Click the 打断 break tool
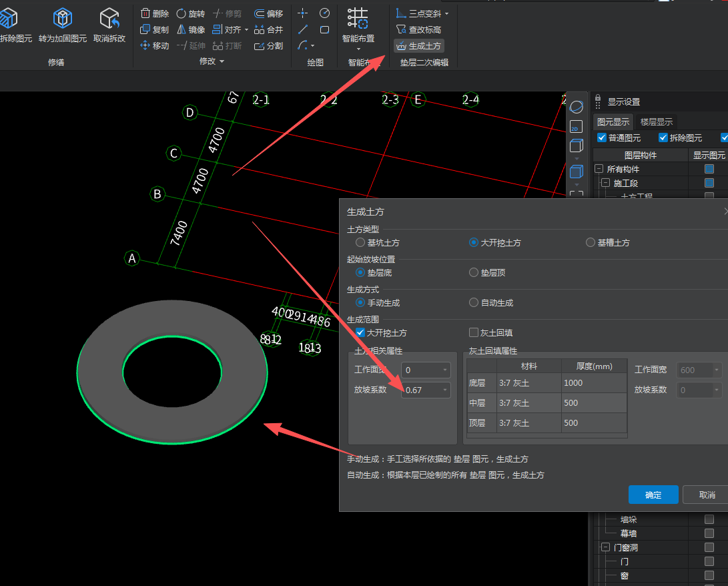728x586 pixels. [227, 45]
